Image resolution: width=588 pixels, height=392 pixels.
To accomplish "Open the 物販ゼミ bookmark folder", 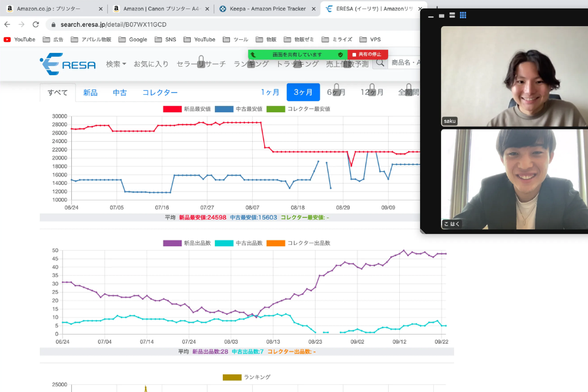I will click(x=299, y=39).
